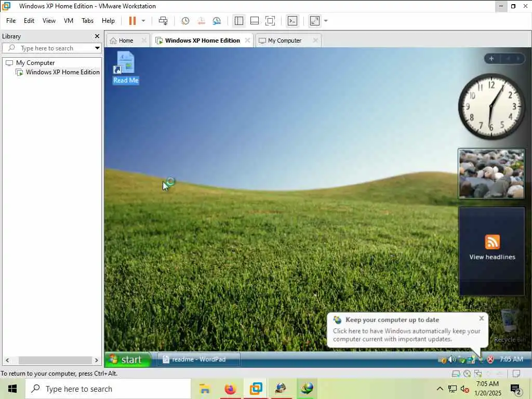Click the XP taskbar clock 7:05 AM
The image size is (532, 399).
point(511,360)
